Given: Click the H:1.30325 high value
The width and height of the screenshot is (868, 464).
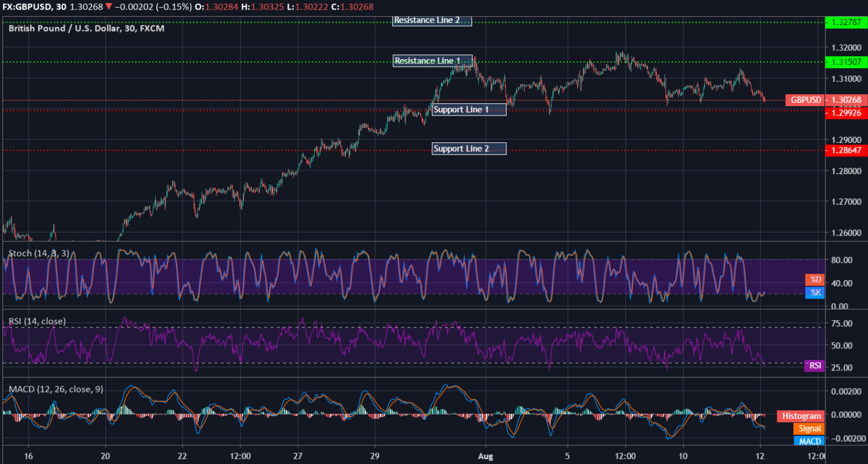Looking at the screenshot, I should [263, 7].
